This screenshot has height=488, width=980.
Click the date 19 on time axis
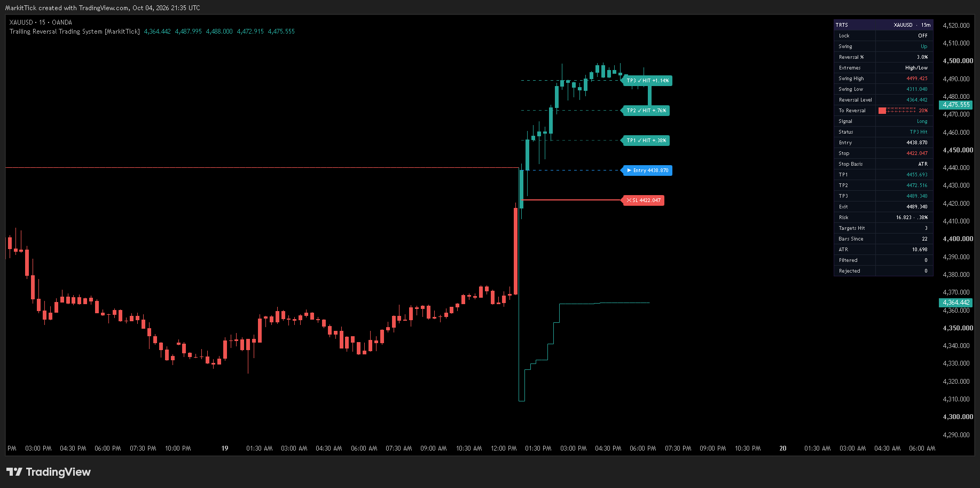point(225,448)
